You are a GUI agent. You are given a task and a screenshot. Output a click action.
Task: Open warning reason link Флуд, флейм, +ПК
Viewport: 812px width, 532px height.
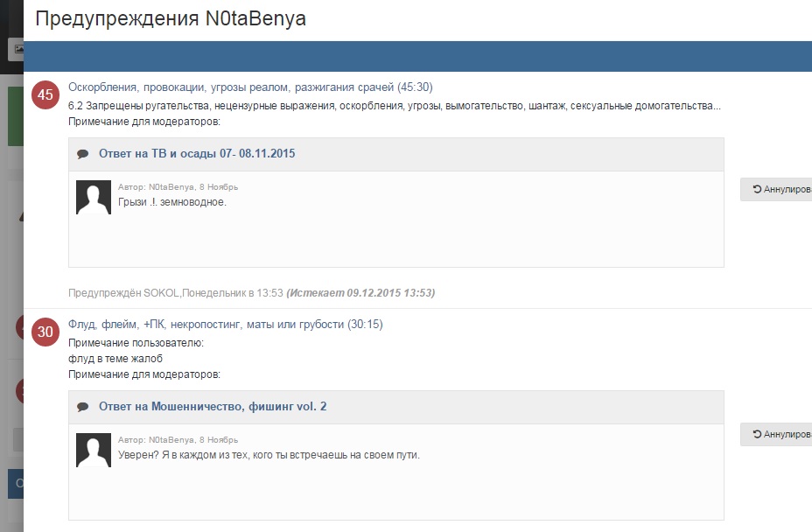[x=225, y=325]
